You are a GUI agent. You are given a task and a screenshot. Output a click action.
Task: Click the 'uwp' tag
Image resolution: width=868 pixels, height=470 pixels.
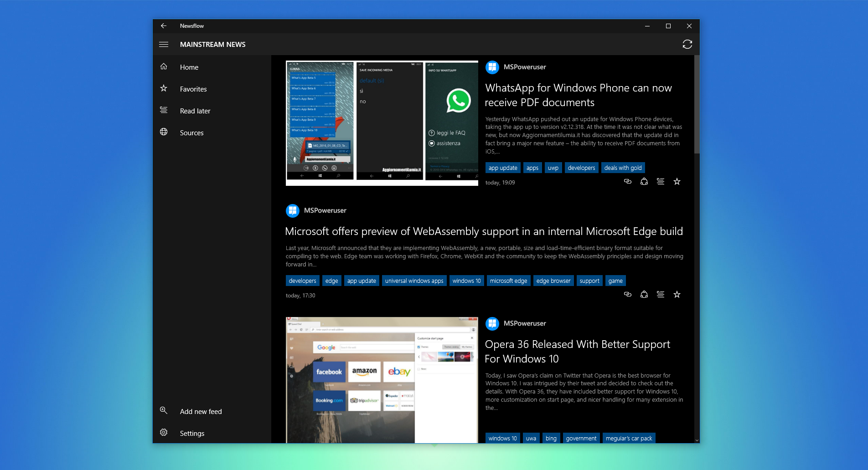[x=553, y=168]
